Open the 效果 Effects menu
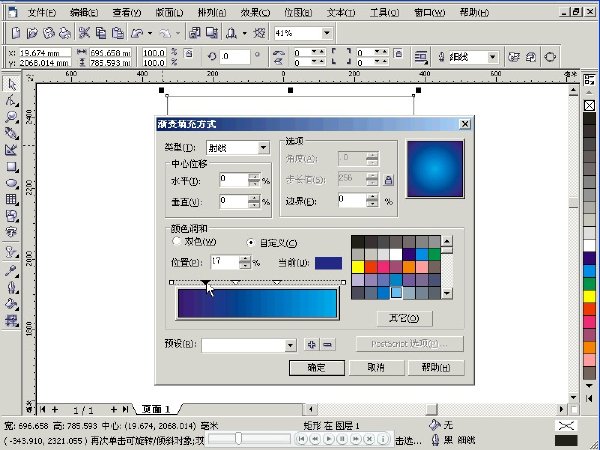 255,13
